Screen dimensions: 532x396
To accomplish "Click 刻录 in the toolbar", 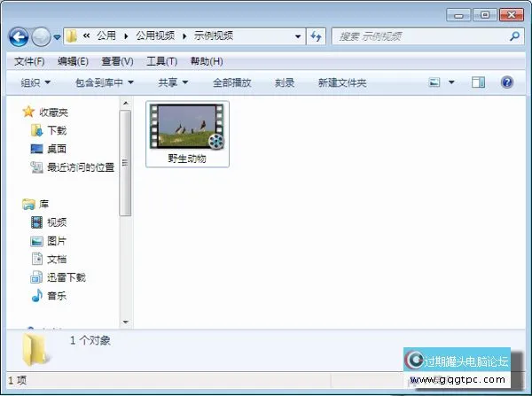I will [x=285, y=82].
